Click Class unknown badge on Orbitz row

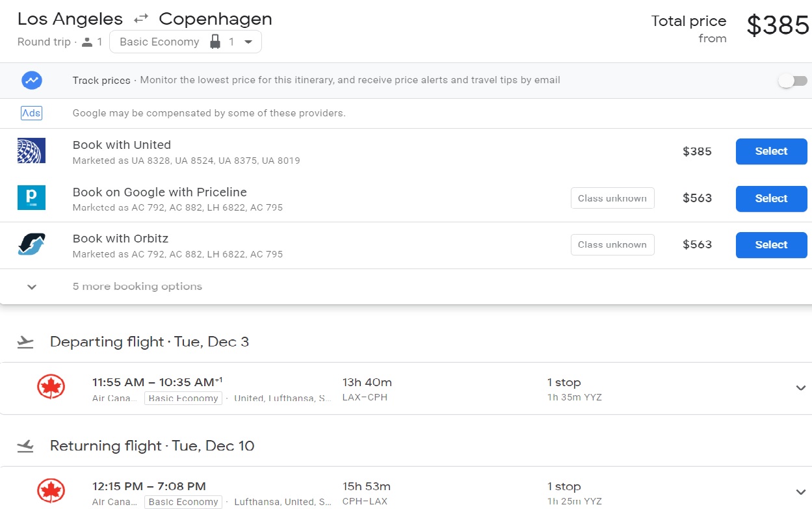(x=612, y=245)
